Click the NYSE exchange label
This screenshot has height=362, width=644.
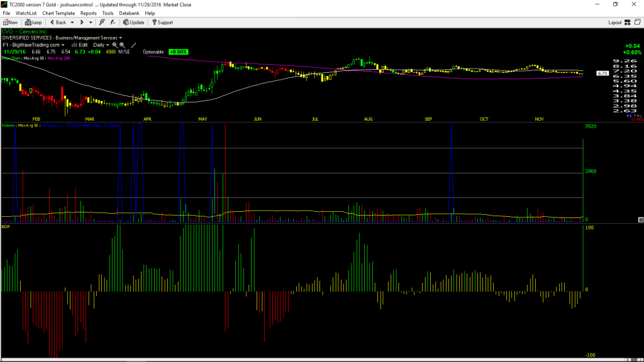click(124, 52)
